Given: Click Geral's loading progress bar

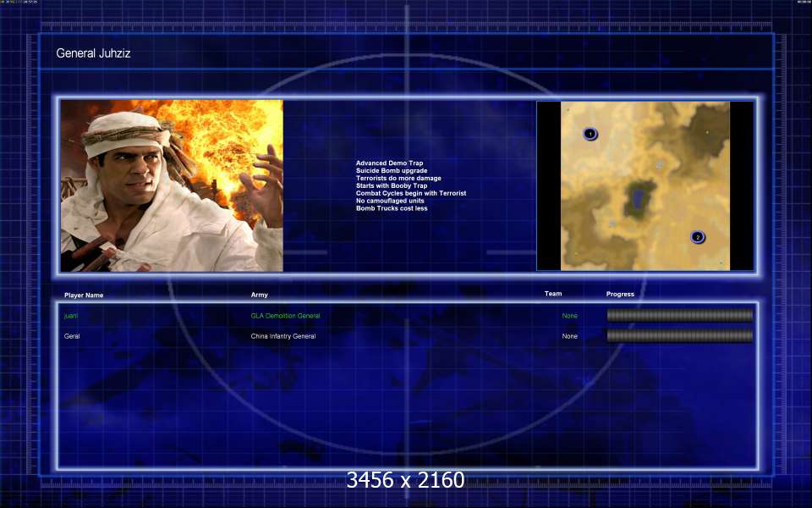Looking at the screenshot, I should click(x=679, y=336).
